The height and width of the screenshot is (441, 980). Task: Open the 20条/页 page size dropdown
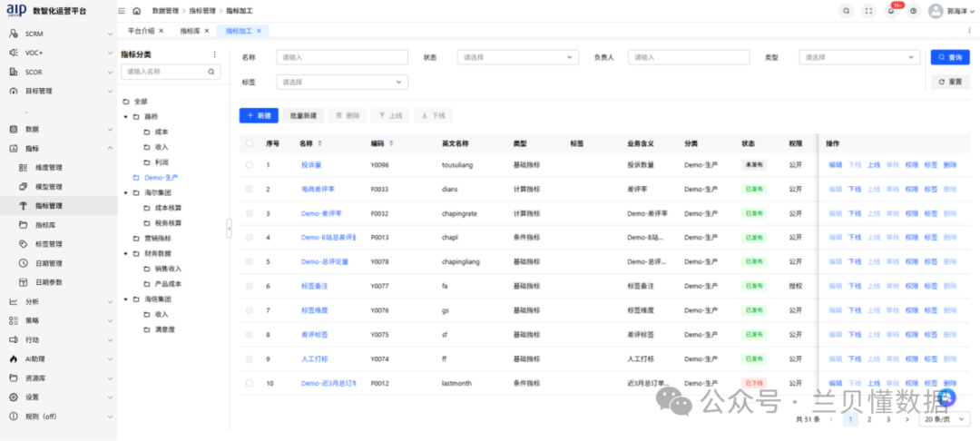click(945, 419)
